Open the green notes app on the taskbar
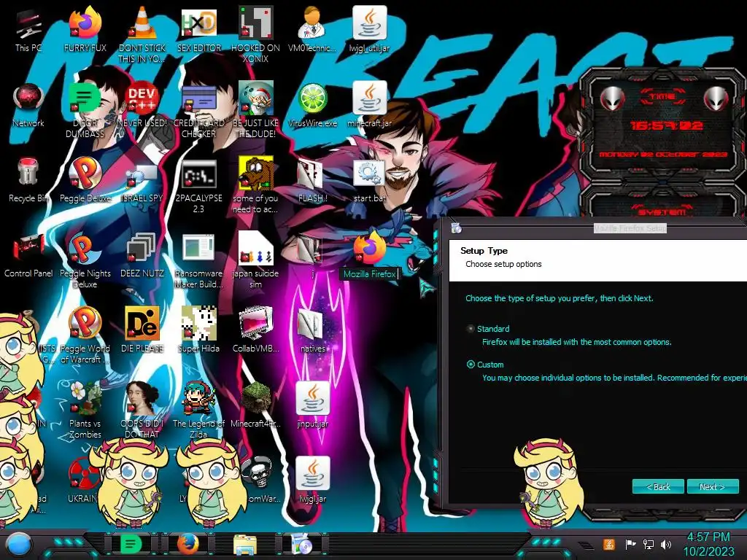This screenshot has width=747, height=560. coord(131,544)
